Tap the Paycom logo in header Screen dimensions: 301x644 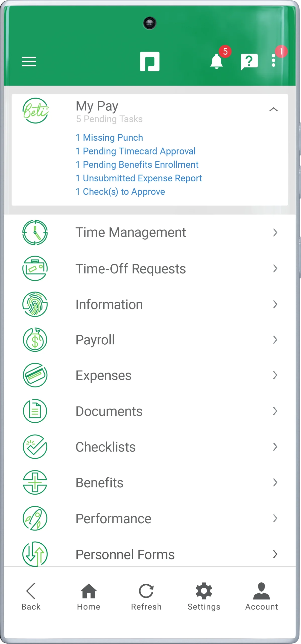coord(150,62)
